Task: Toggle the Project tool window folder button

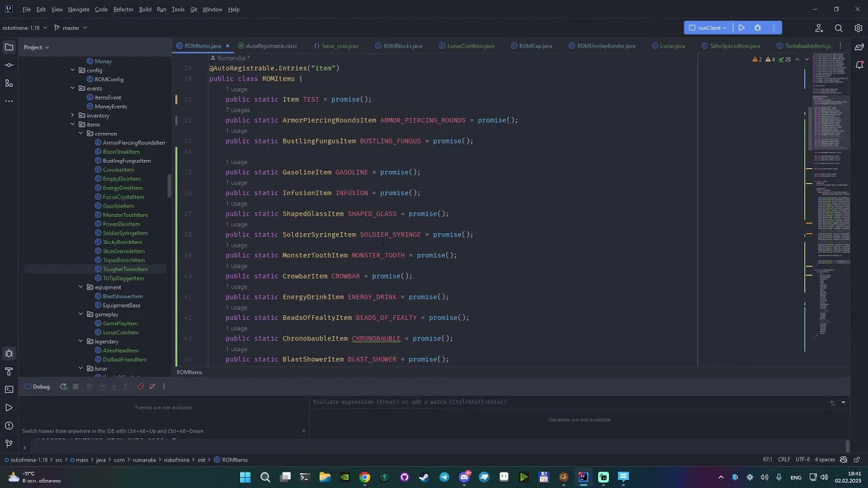Action: 9,47
